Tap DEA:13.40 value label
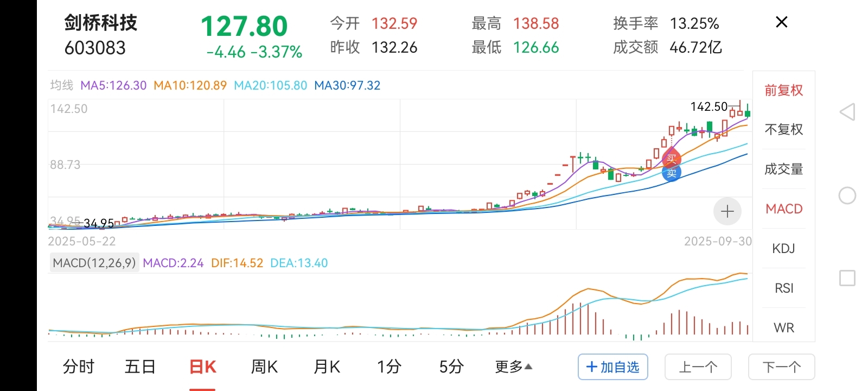Viewport: 868px width, 391px height. tap(299, 263)
